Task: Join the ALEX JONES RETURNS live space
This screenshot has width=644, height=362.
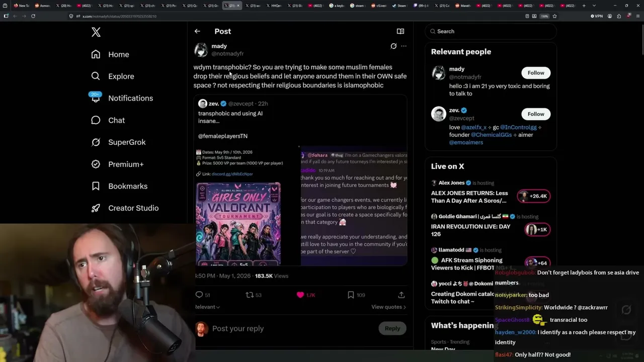Action: pos(469,197)
